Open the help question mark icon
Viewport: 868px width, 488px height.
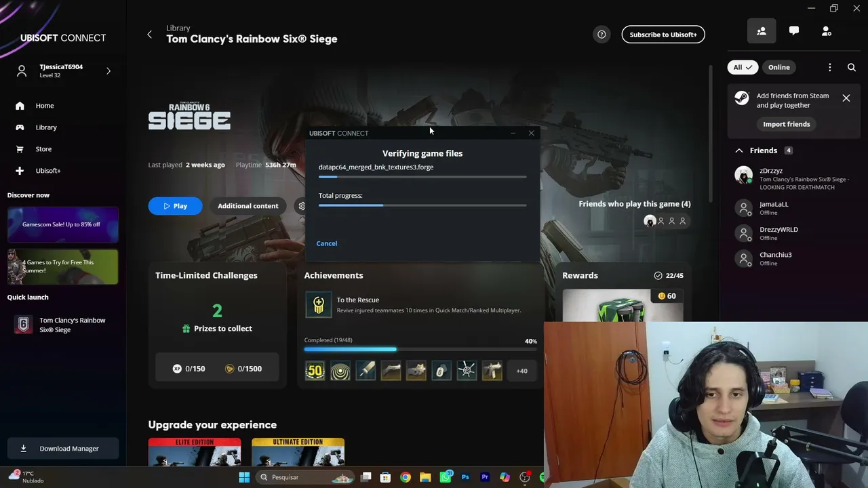pyautogui.click(x=601, y=35)
